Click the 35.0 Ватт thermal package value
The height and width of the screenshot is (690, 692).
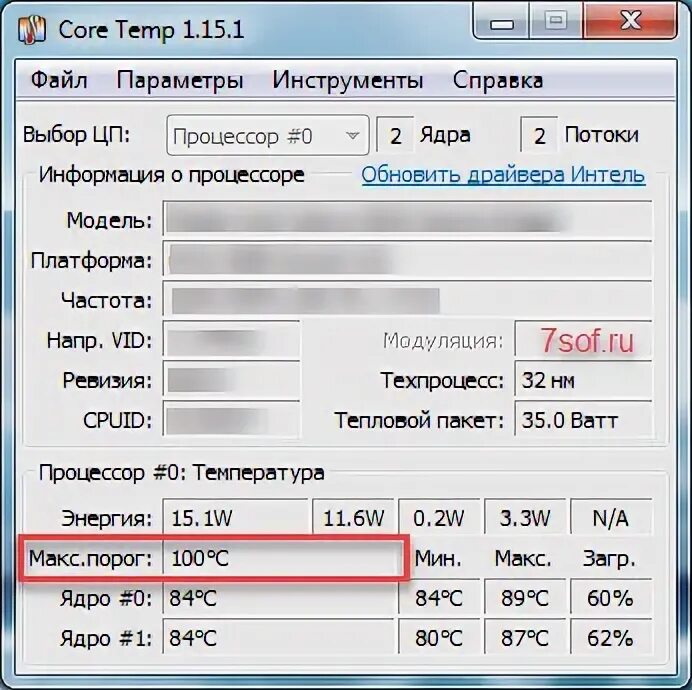coord(583,420)
